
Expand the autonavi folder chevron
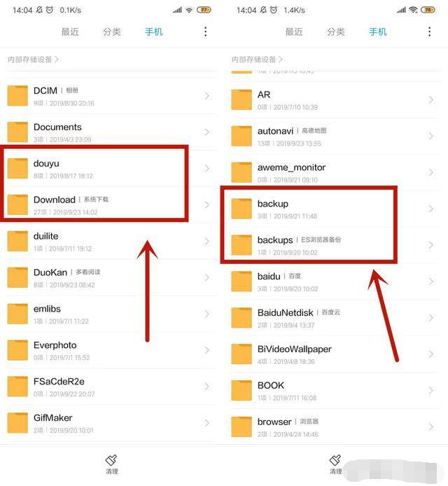(x=430, y=136)
